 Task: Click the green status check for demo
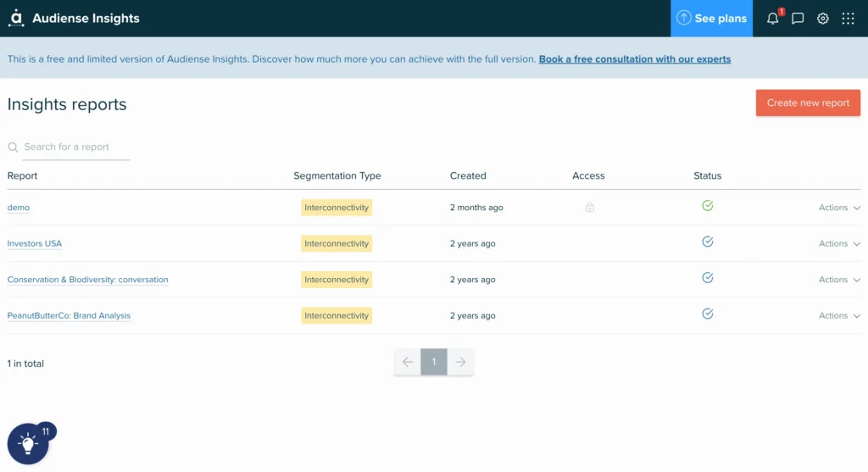click(708, 206)
